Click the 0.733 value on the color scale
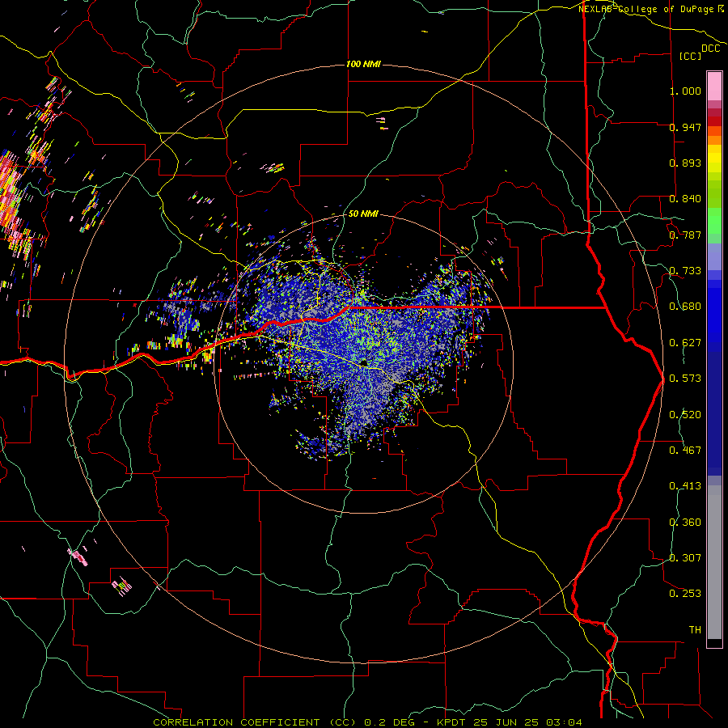This screenshot has height=728, width=728. coord(685,271)
